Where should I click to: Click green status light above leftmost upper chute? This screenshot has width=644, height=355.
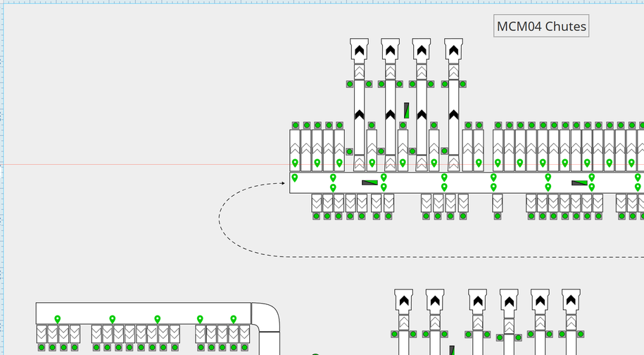(x=295, y=125)
